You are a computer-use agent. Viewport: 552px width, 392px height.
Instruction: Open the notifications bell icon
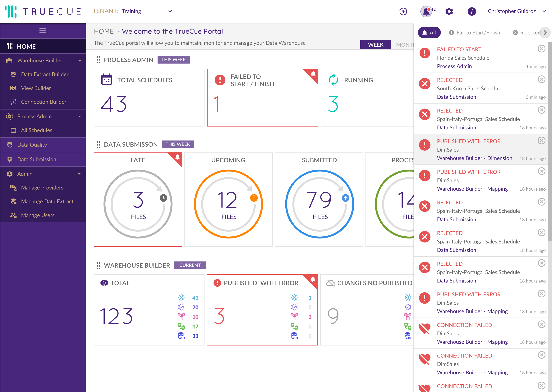(x=426, y=11)
